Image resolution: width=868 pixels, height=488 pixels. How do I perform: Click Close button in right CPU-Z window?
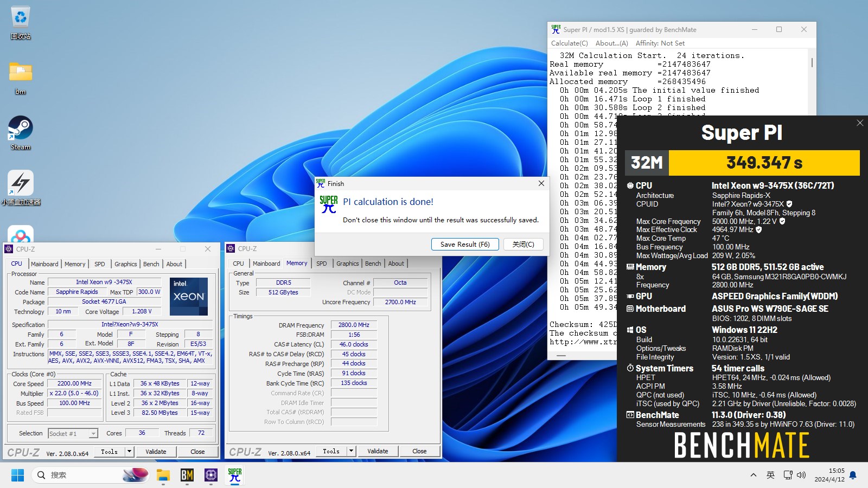419,451
